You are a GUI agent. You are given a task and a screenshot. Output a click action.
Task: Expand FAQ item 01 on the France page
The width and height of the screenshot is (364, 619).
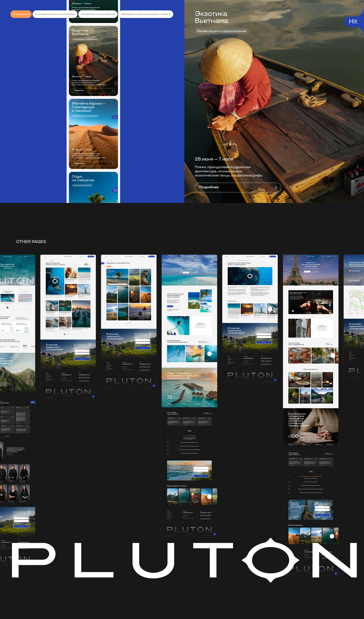[311, 477]
